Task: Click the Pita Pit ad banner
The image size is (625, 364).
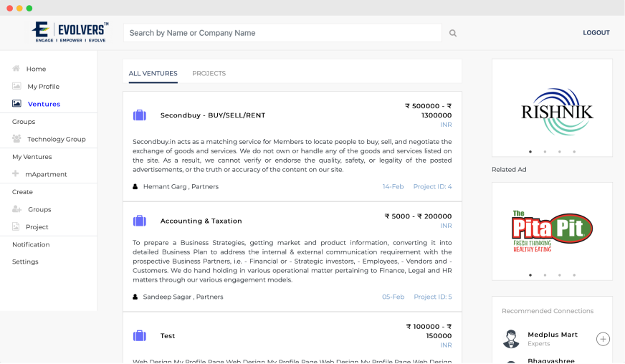Action: [x=552, y=231]
